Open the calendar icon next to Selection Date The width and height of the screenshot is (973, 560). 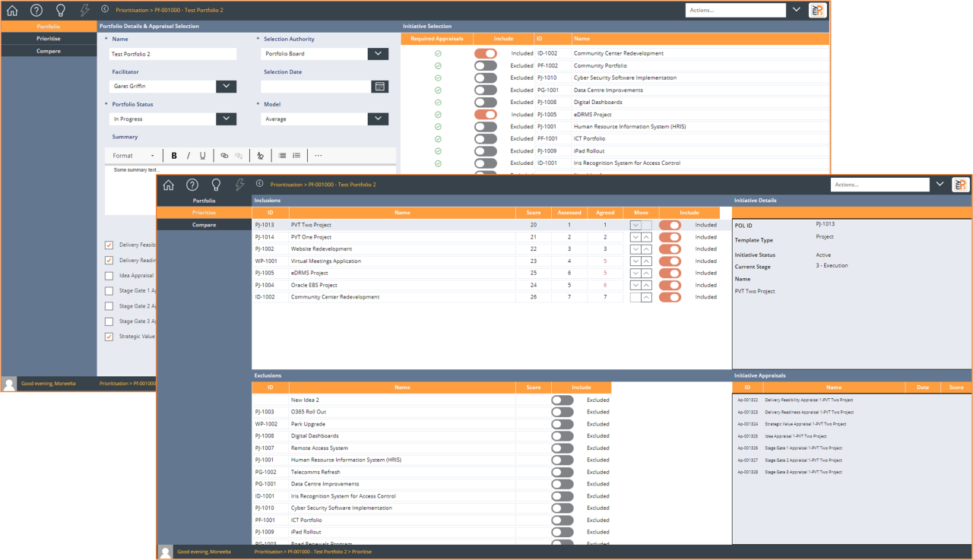pos(382,86)
